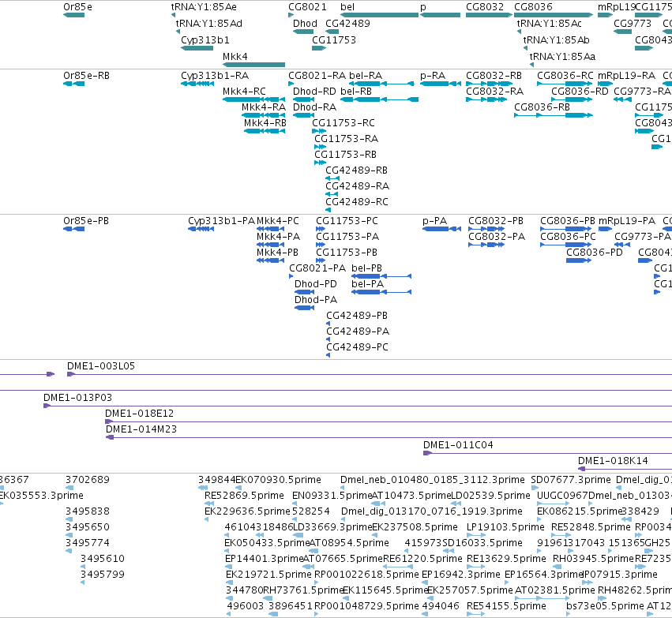The height and width of the screenshot is (618, 672).
Task: Select the bs73e05.5prime EST label
Action: point(605,606)
